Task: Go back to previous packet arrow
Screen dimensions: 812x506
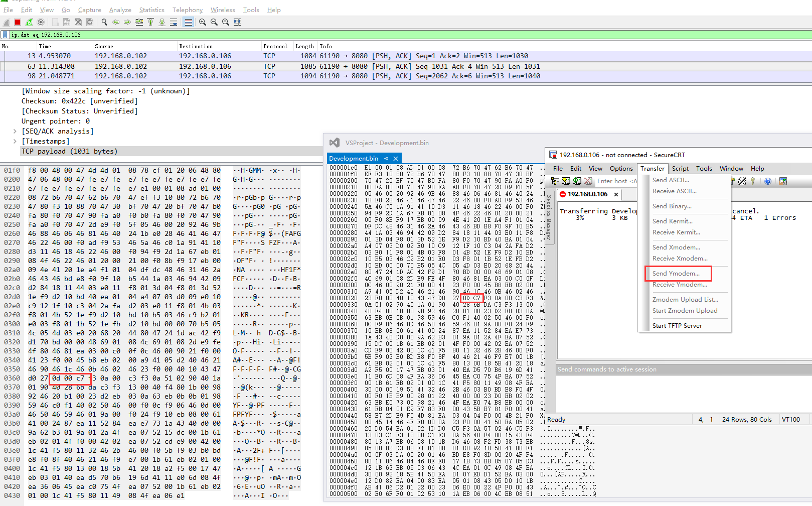Action: (x=116, y=22)
